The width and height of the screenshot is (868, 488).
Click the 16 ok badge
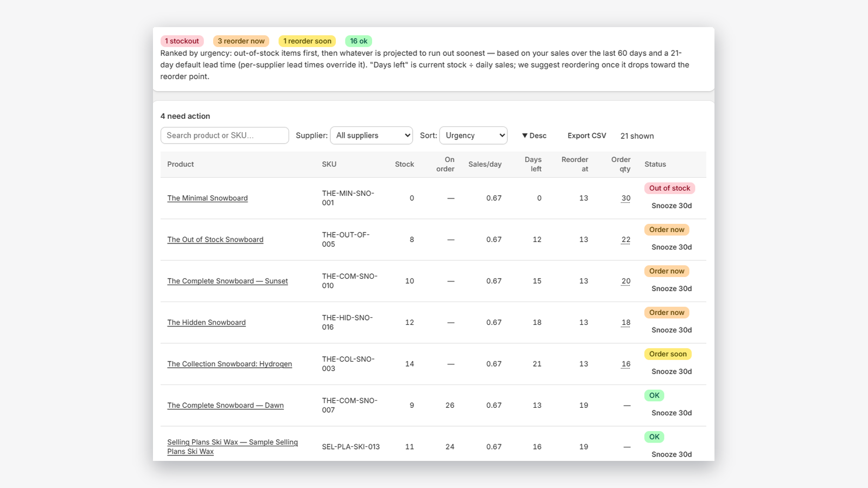(359, 41)
